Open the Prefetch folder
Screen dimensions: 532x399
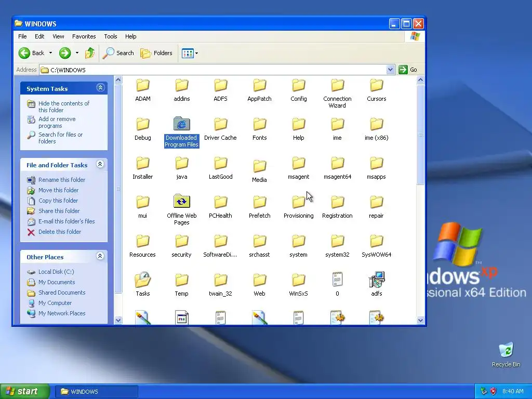260,207
